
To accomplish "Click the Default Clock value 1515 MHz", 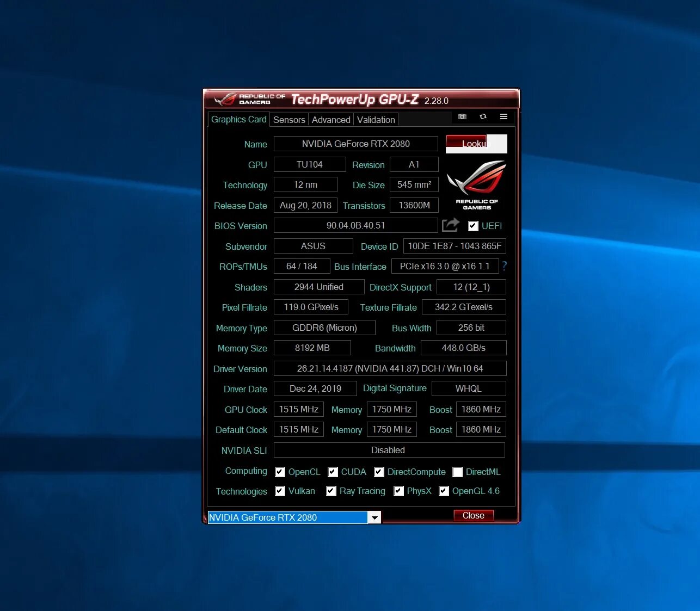I will pos(299,429).
